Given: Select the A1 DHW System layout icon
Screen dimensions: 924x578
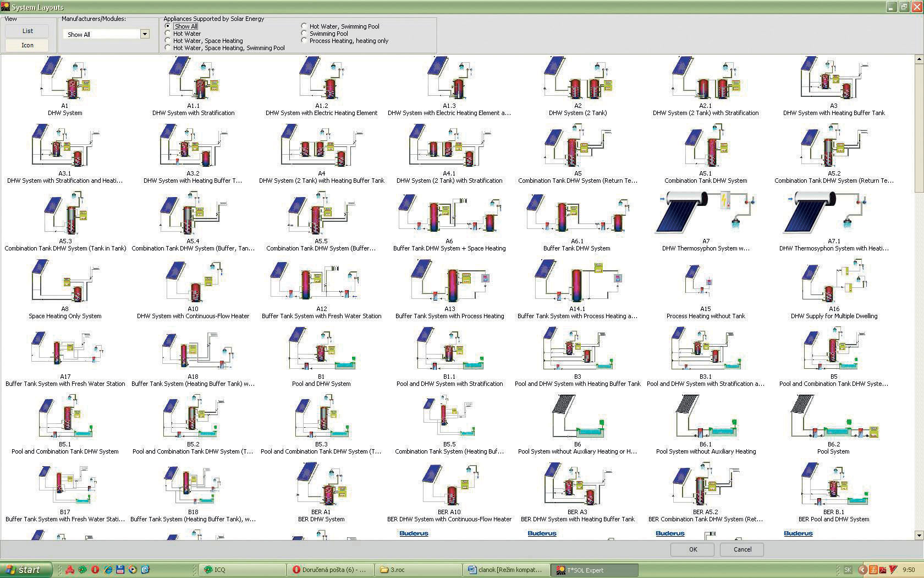Looking at the screenshot, I should tap(65, 78).
